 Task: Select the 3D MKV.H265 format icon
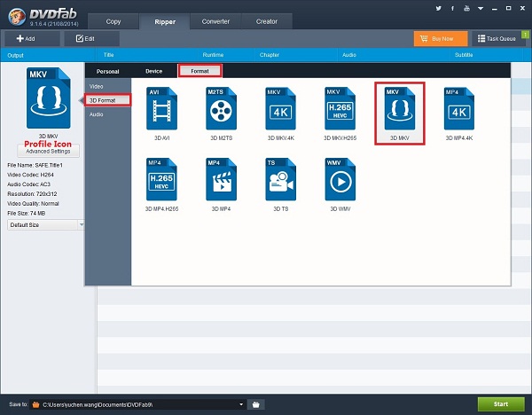coord(340,108)
